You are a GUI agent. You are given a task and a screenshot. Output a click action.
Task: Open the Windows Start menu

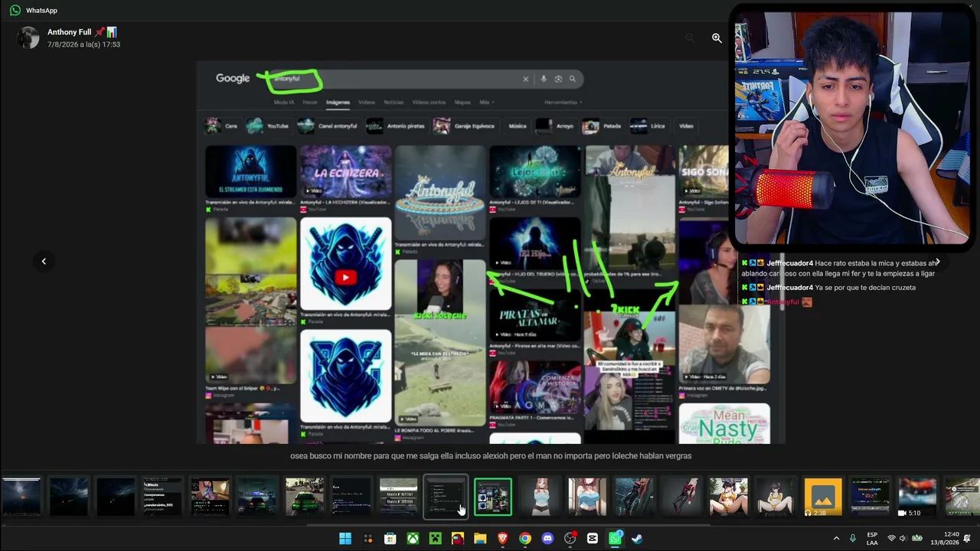pos(345,539)
